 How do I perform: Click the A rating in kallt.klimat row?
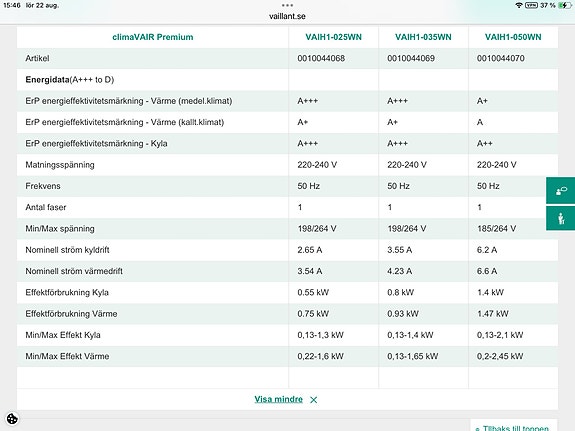click(480, 122)
